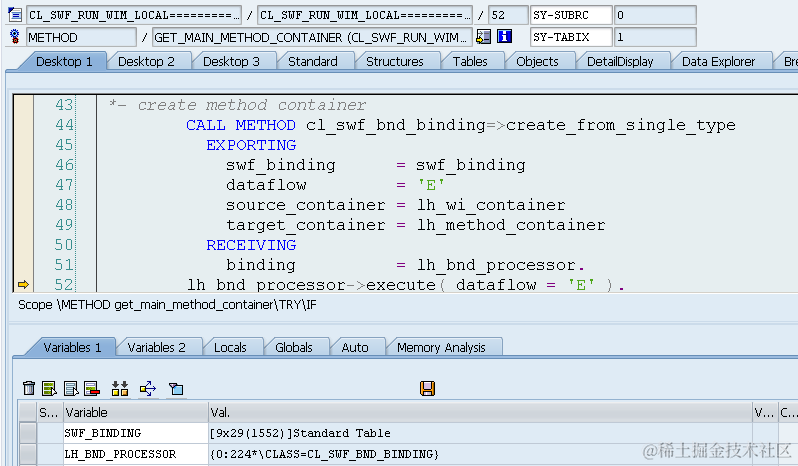Click line number 44 in the editor

pos(64,125)
